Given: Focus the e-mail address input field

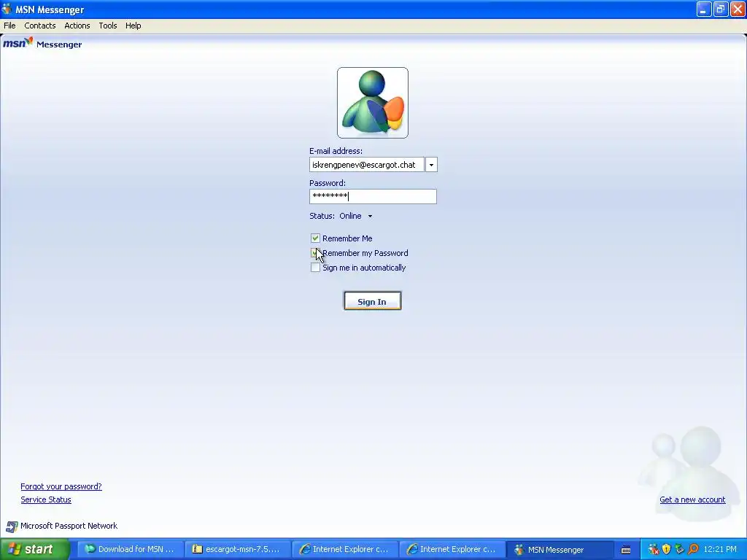Looking at the screenshot, I should pyautogui.click(x=367, y=165).
